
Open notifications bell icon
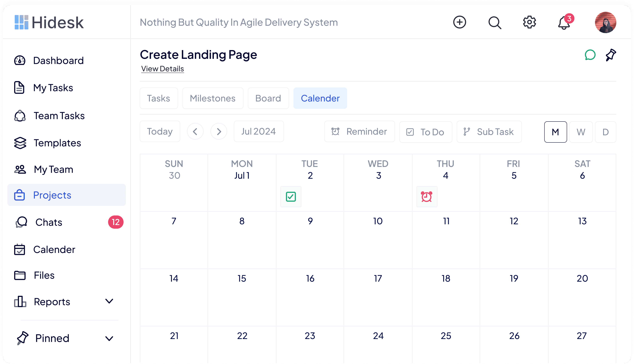point(564,23)
